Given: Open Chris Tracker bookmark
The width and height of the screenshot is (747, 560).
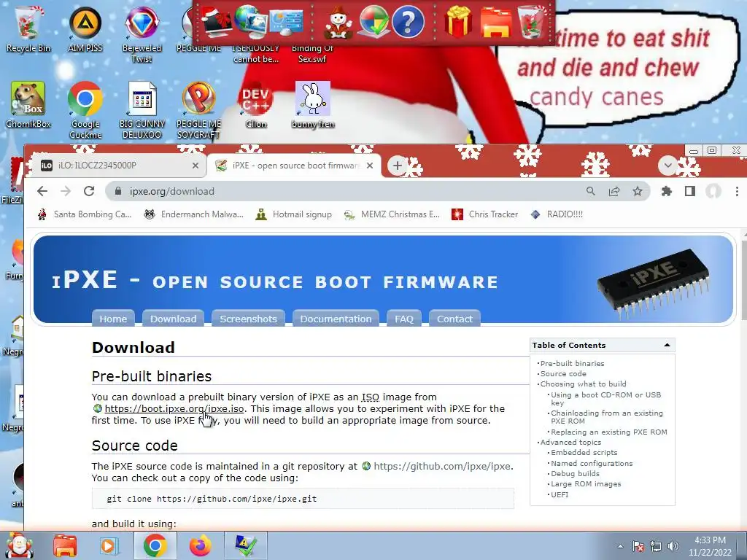Looking at the screenshot, I should [x=484, y=214].
